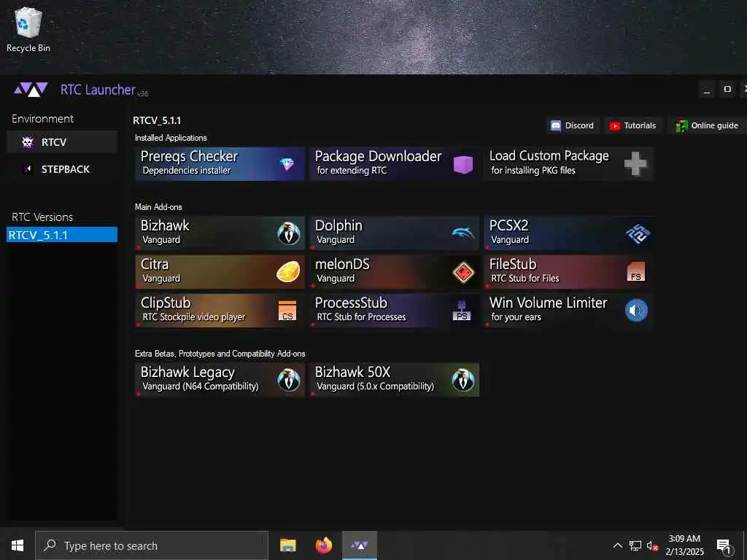
Task: Open File Explorer from the taskbar
Action: tap(287, 545)
